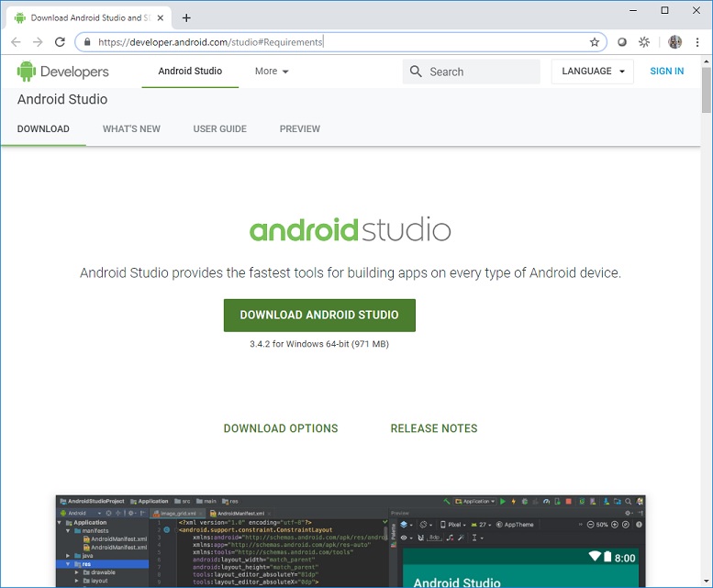
Task: Open the LANGUAGE dropdown
Action: [x=592, y=72]
